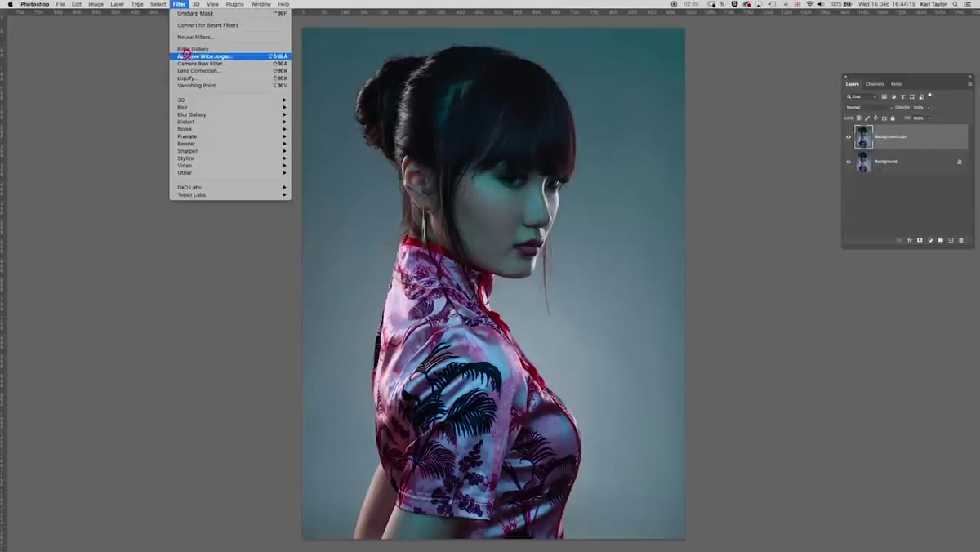The height and width of the screenshot is (552, 980).
Task: Open the Image menu in menu bar
Action: pos(96,4)
